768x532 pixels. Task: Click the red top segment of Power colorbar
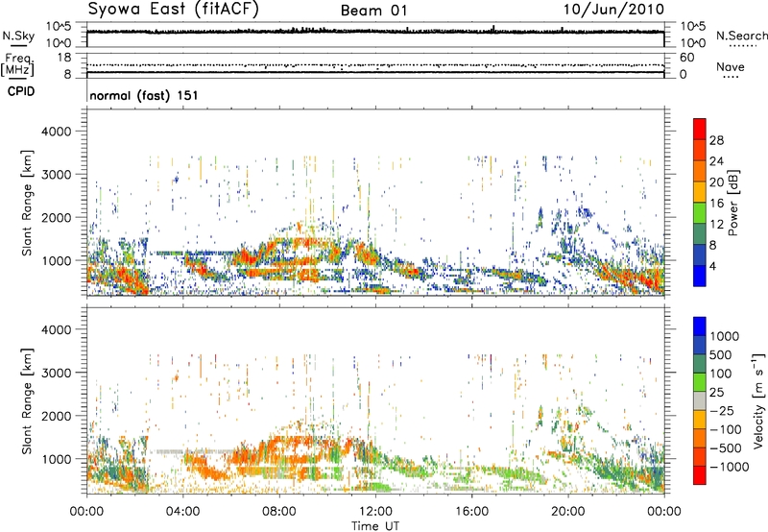[x=700, y=129]
